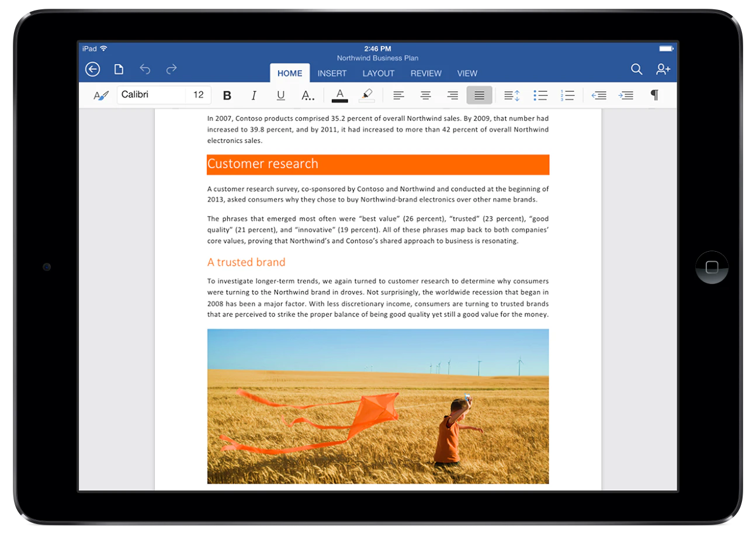Viewport: 756px width, 545px height.
Task: Open the font size selector
Action: [x=198, y=95]
